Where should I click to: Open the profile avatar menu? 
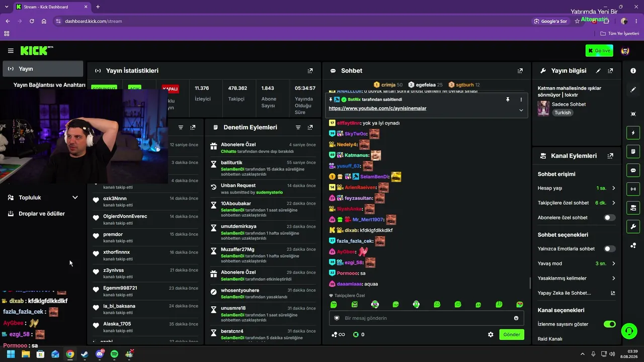click(x=625, y=51)
